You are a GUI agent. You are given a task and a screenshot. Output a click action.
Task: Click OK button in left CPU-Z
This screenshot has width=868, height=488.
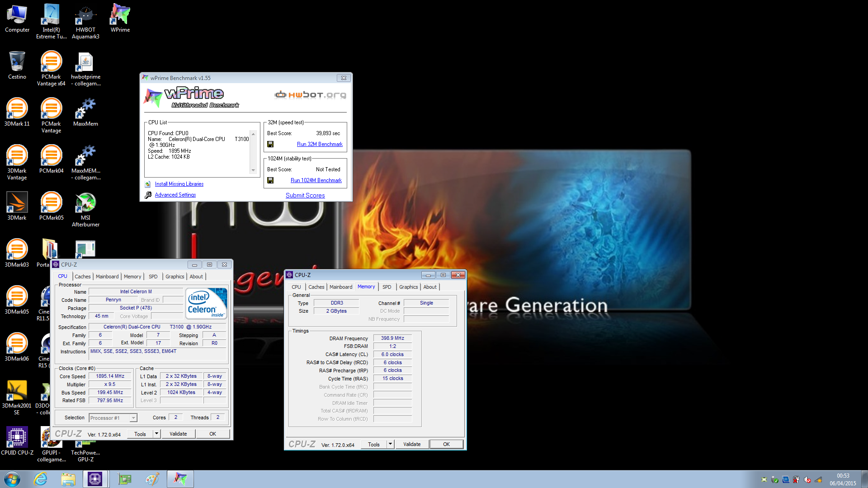[212, 434]
